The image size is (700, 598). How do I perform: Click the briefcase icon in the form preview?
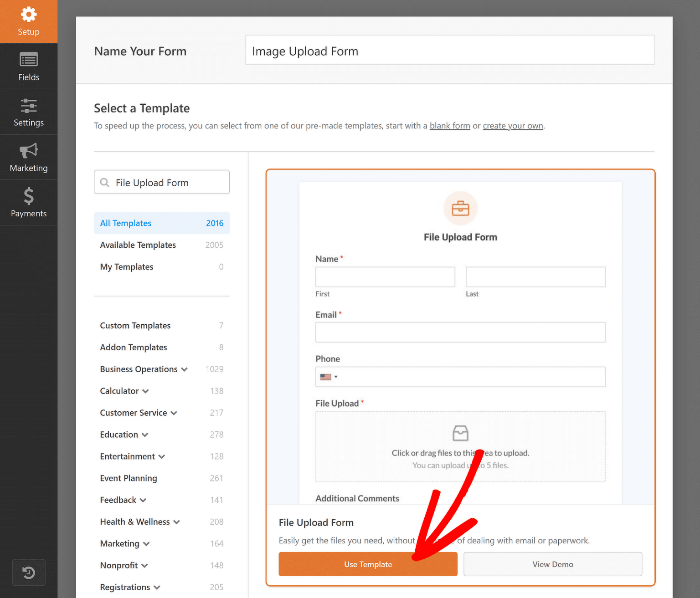pos(460,208)
